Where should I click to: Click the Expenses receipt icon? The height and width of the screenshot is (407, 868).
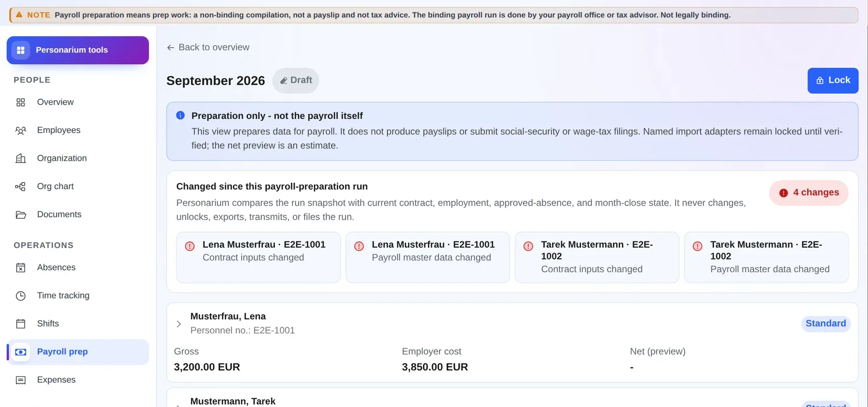tap(21, 380)
